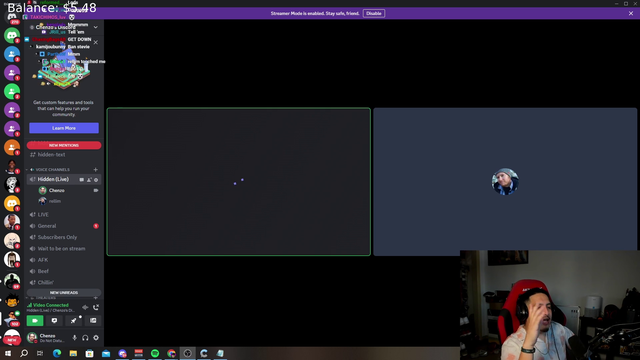Start an activity with rocket icon
Viewport: 640px width, 360px height.
pyautogui.click(x=73, y=321)
